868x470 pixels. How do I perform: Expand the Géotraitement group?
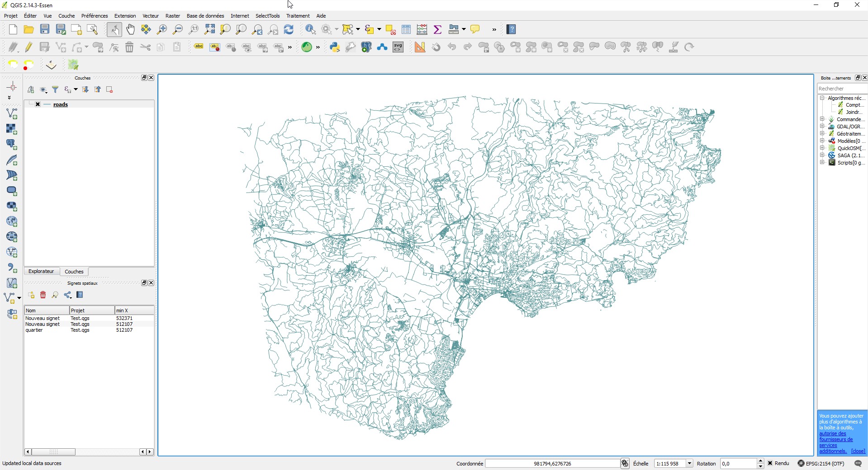[822, 134]
